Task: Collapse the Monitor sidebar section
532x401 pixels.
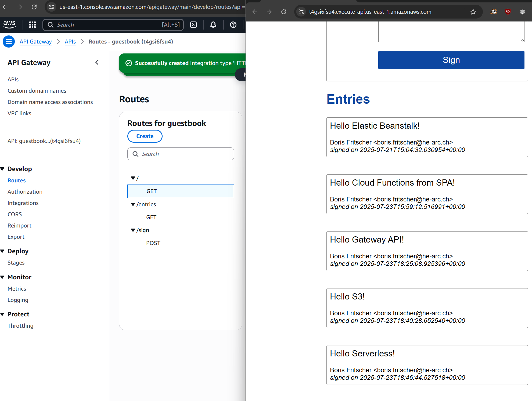Action: [3, 277]
